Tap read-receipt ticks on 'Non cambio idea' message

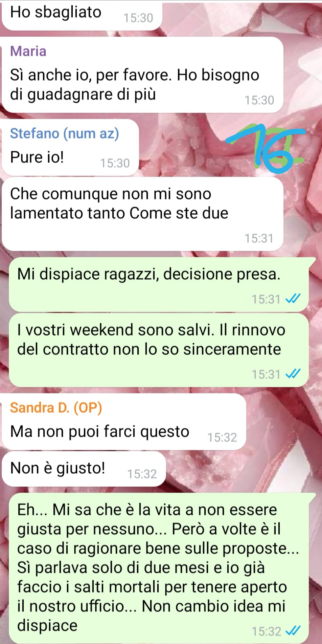coord(293,631)
